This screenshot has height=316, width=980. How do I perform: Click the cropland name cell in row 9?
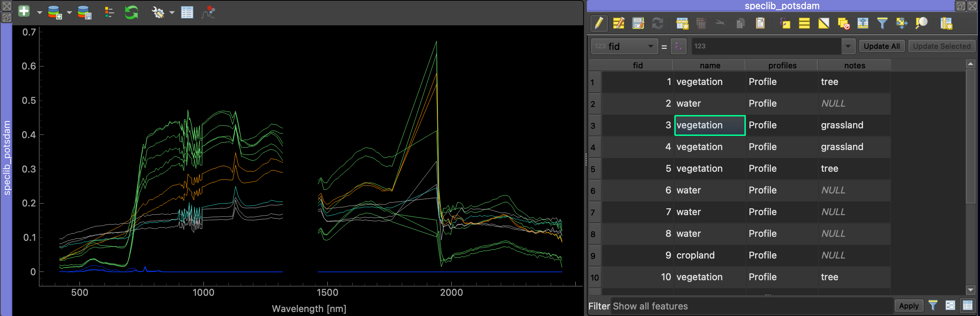[x=710, y=256]
